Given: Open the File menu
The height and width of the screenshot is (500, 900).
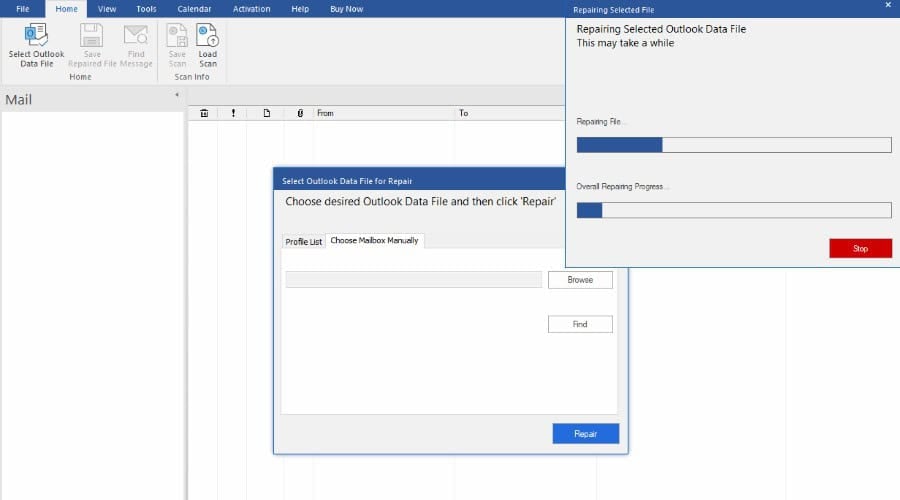Looking at the screenshot, I should (22, 9).
